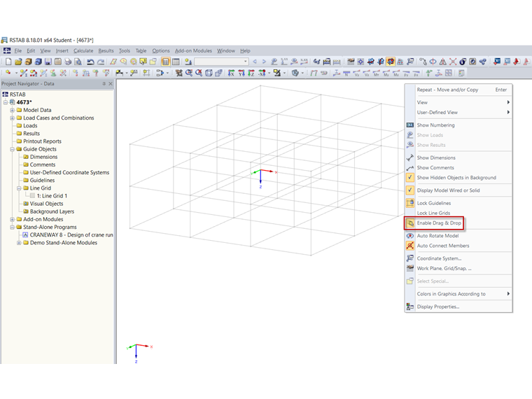Go to next load case arrow
Viewport: 532px width, 399px height.
(264, 62)
